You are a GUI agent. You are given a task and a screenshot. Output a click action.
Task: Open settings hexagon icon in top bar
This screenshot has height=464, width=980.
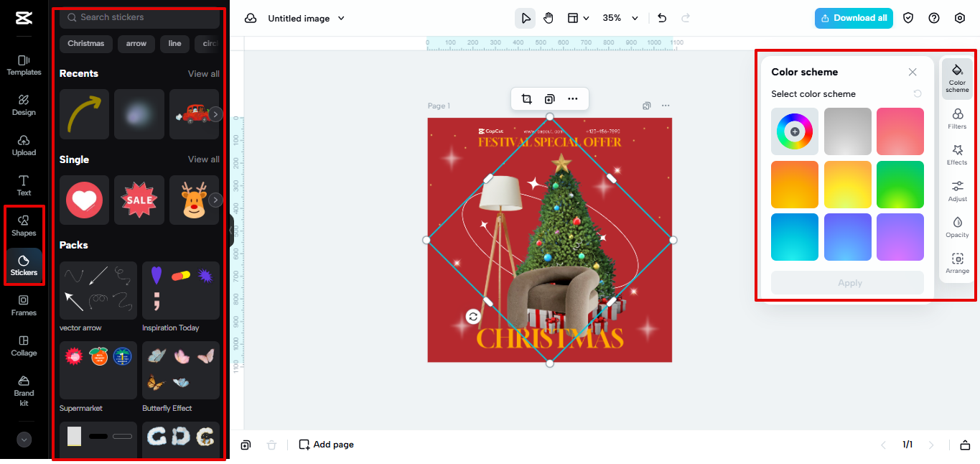pyautogui.click(x=960, y=19)
